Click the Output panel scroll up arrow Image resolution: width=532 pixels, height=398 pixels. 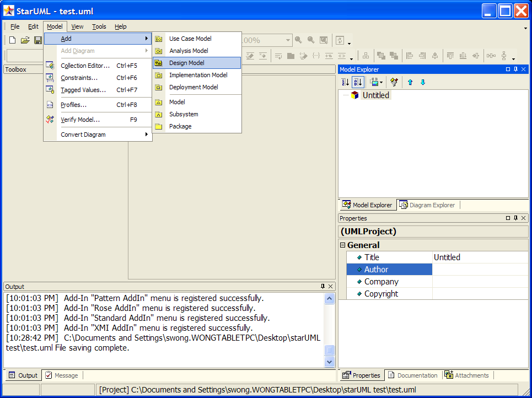pos(329,298)
